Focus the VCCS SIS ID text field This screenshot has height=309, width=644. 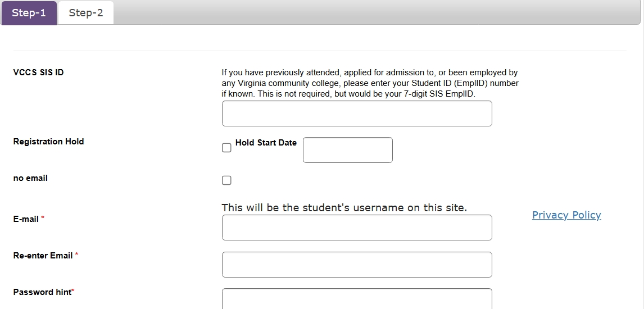(357, 113)
